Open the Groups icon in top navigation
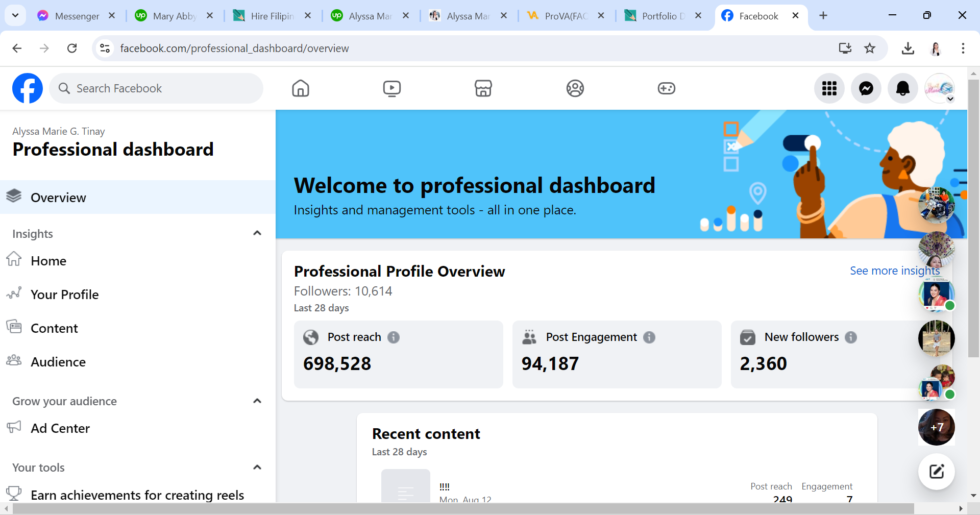This screenshot has height=515, width=980. [x=575, y=88]
